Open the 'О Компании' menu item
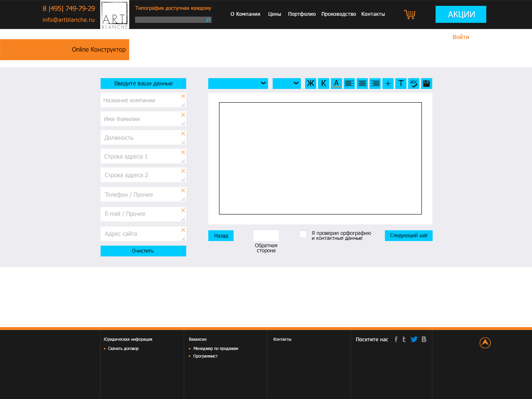Viewport: 532px width, 399px height. pos(245,14)
